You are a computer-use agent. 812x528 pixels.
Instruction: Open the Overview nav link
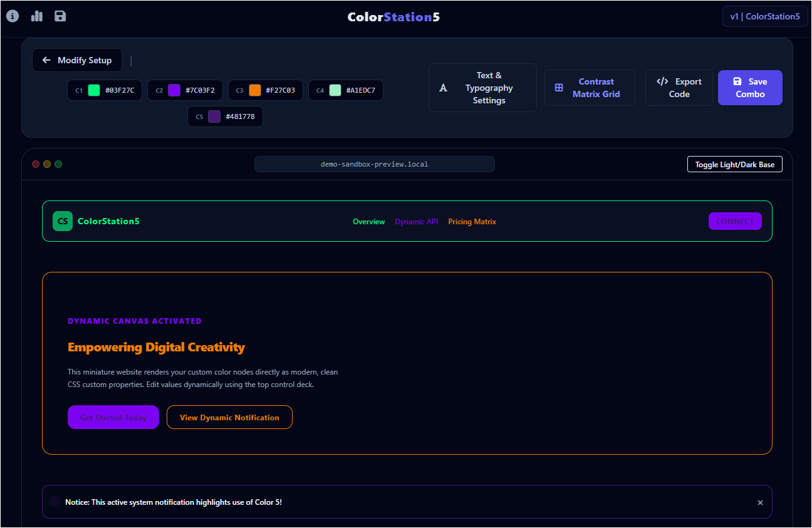[x=369, y=222]
